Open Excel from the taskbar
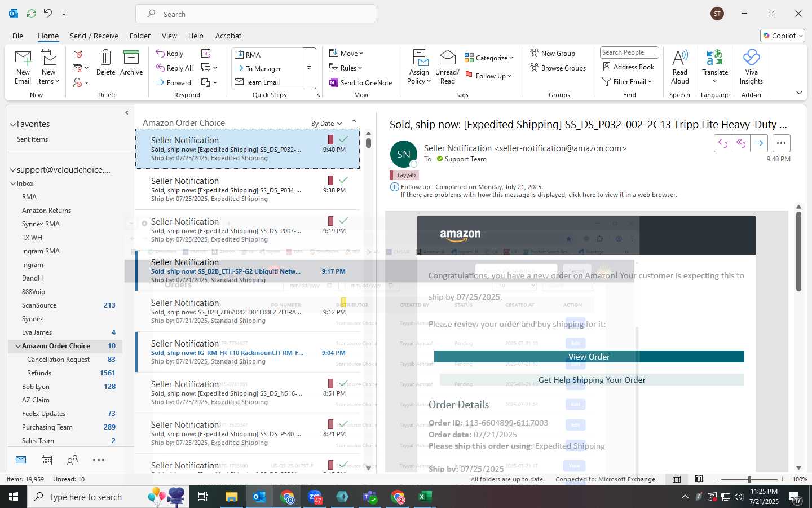812x508 pixels. click(425, 497)
